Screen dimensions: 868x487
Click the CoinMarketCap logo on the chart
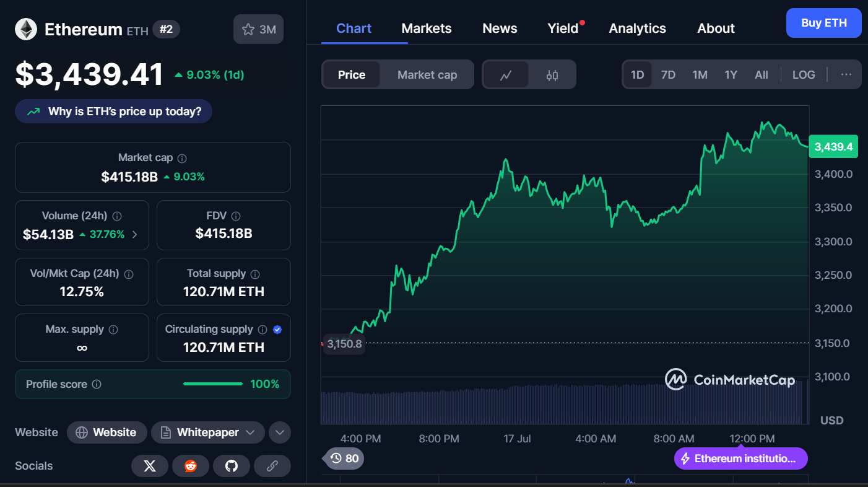coord(731,380)
